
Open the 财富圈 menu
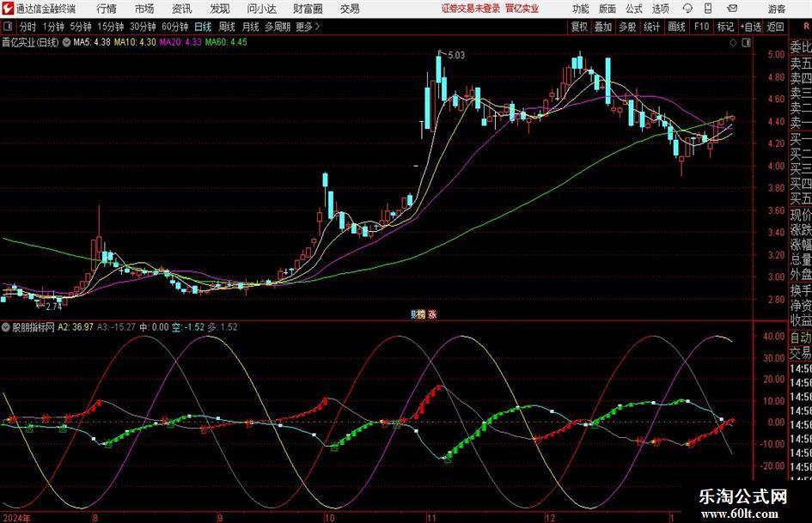pos(308,9)
